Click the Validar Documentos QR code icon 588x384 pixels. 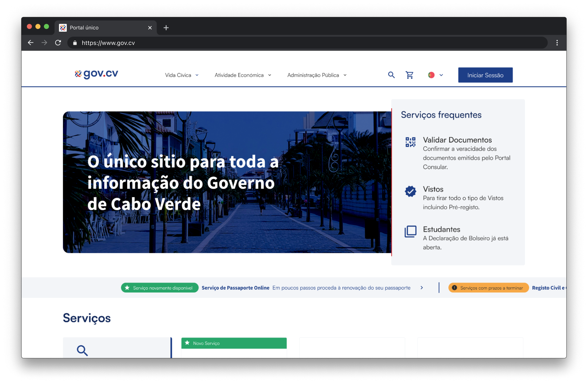(410, 142)
